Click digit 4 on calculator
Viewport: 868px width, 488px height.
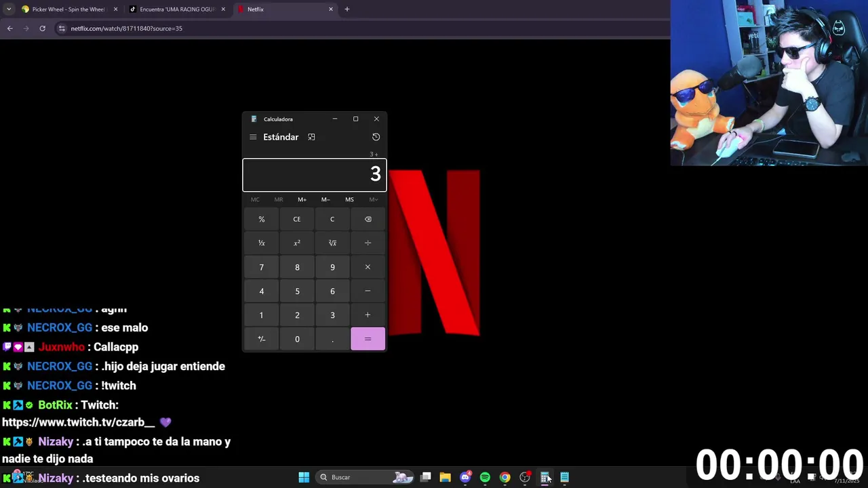point(261,291)
